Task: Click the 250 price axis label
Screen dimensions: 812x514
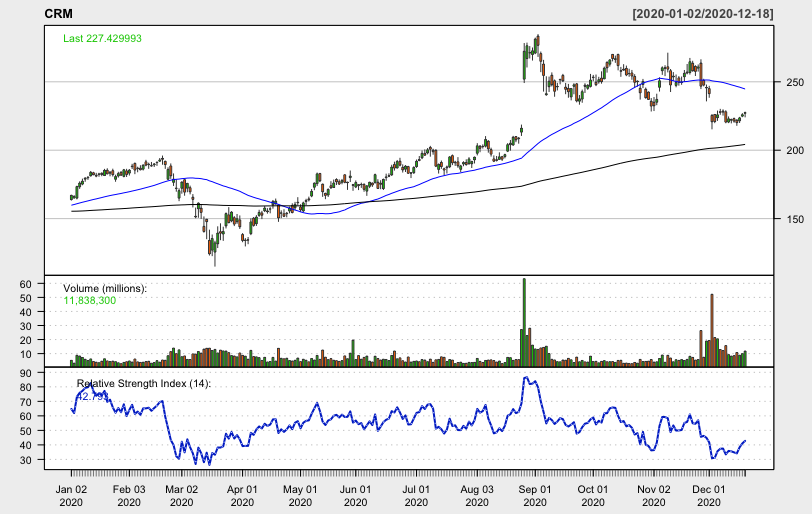Action: coord(795,82)
